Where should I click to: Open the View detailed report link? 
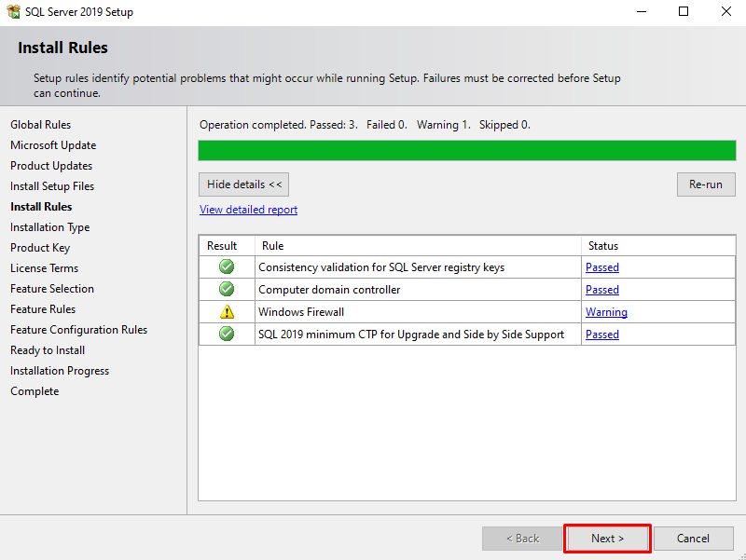[x=248, y=210]
